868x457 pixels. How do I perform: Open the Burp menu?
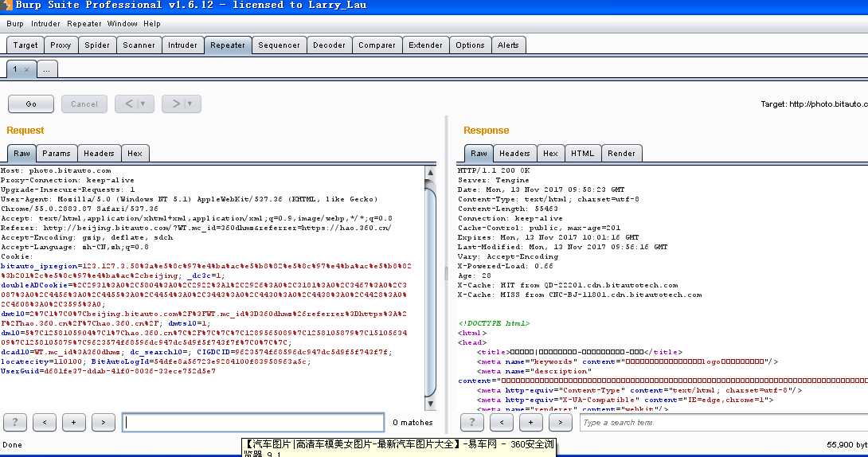click(15, 24)
